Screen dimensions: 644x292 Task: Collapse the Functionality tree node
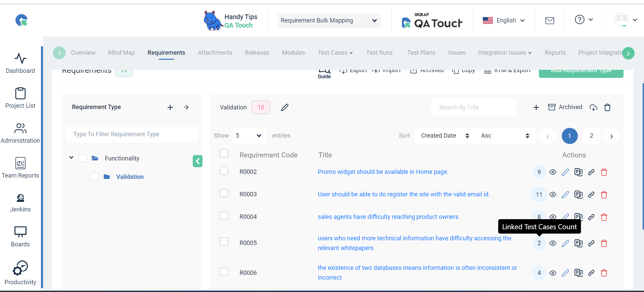(x=71, y=157)
